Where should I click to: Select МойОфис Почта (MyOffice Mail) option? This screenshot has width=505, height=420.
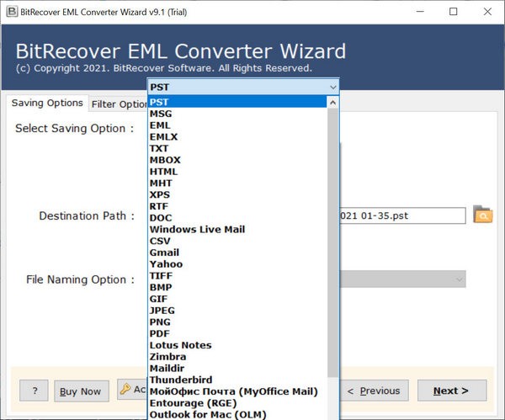click(x=237, y=392)
